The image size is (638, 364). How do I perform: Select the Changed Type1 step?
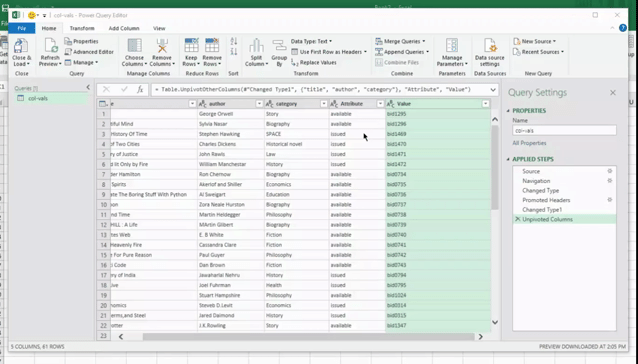point(564,210)
